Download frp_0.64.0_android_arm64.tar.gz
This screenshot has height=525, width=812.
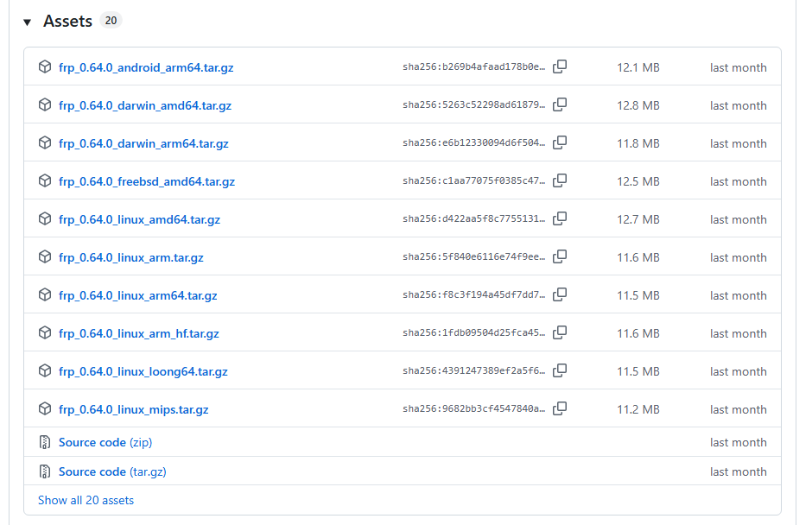pyautogui.click(x=146, y=67)
